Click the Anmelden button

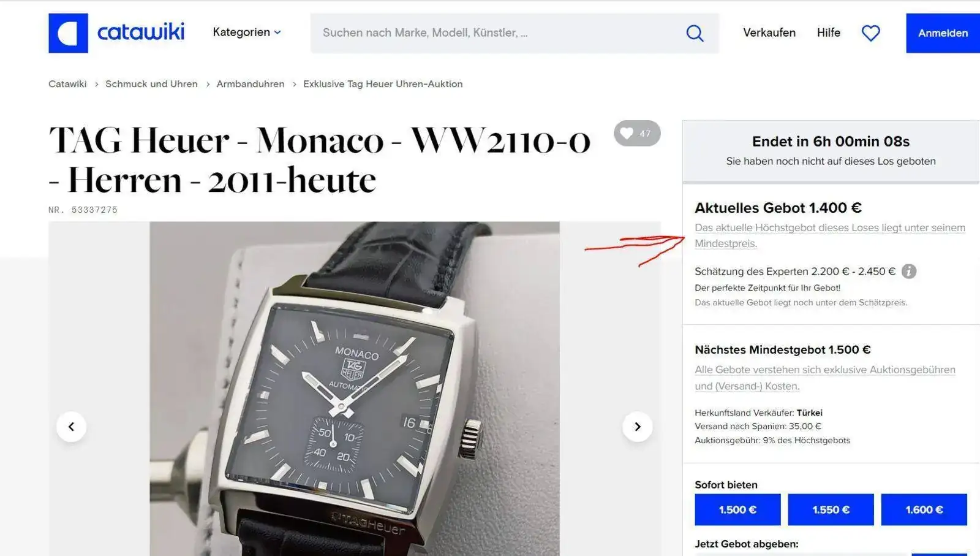[943, 33]
